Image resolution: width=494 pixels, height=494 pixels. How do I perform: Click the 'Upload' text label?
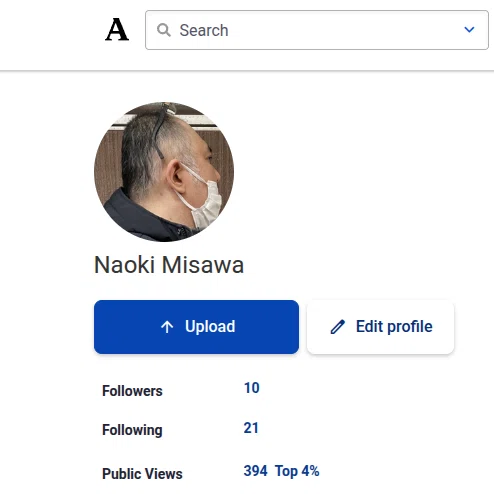pos(210,326)
